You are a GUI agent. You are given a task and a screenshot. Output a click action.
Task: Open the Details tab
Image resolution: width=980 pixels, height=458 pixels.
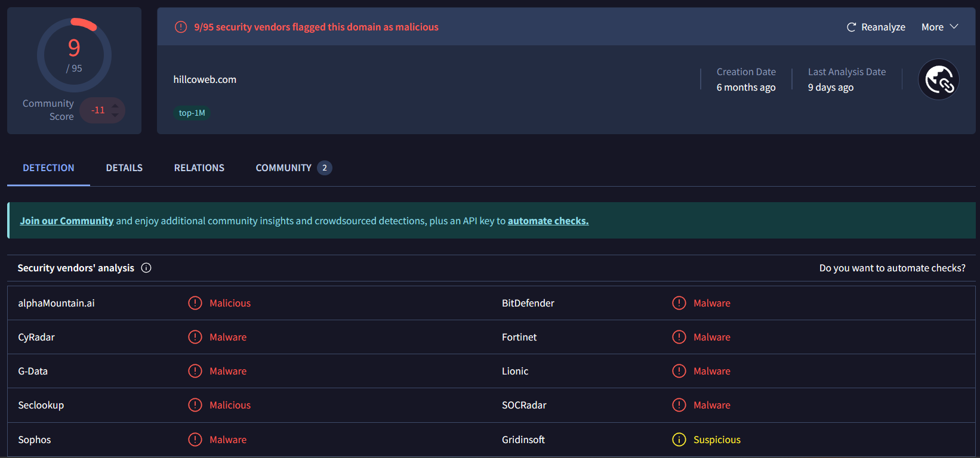[124, 168]
